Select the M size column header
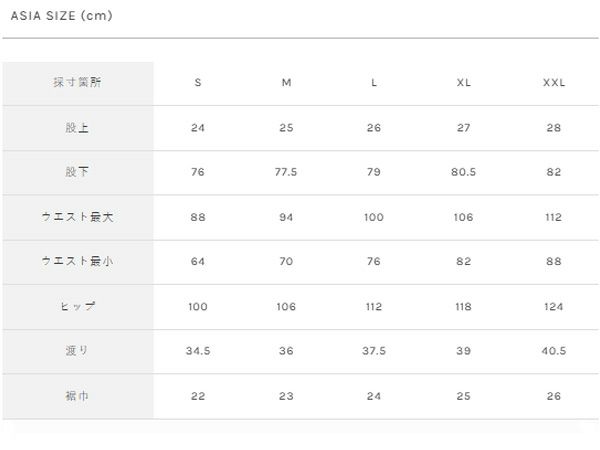The width and height of the screenshot is (600, 450). 286,83
